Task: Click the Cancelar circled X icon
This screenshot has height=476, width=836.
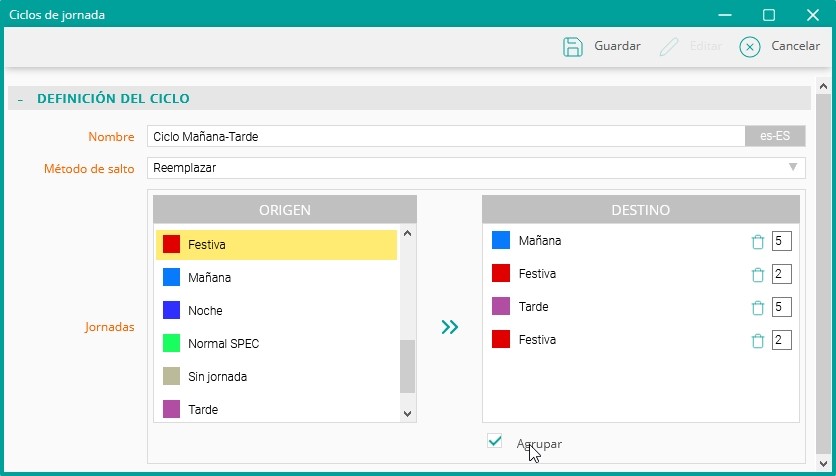Action: (750, 47)
